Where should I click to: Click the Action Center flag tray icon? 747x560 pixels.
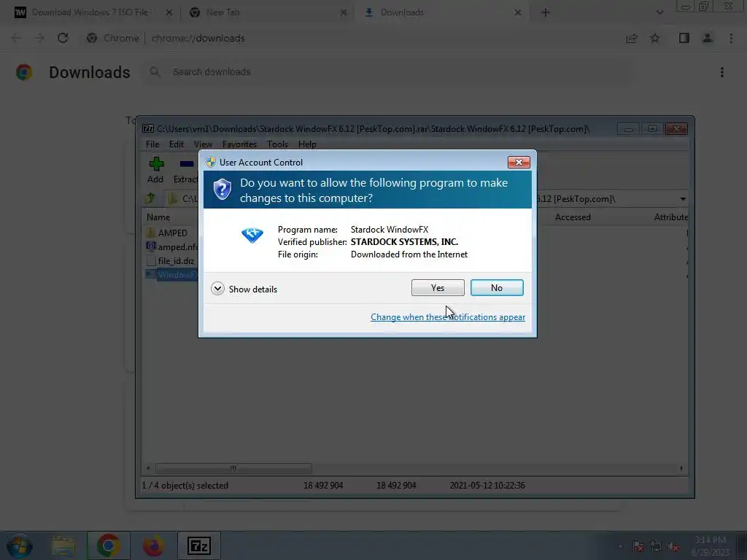click(638, 547)
